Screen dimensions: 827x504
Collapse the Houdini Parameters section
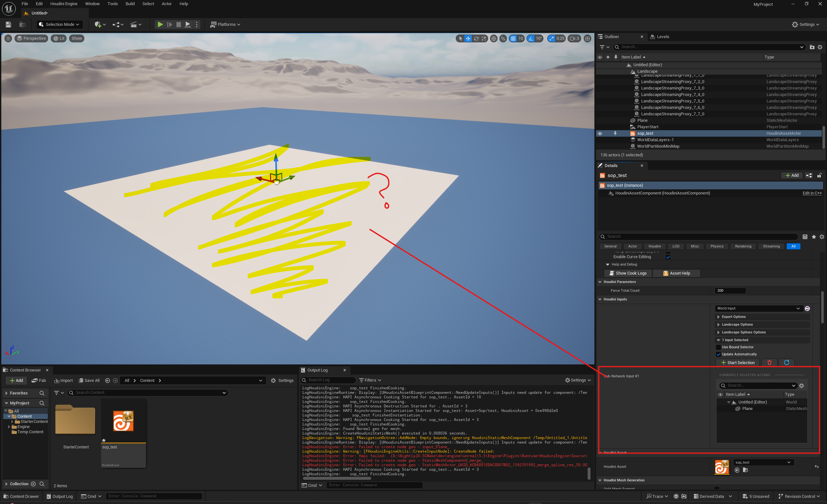tap(600, 282)
